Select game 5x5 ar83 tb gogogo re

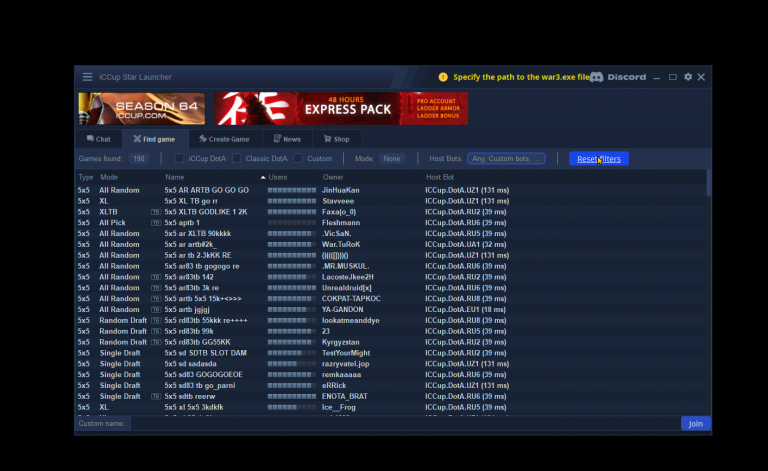[x=391, y=266]
